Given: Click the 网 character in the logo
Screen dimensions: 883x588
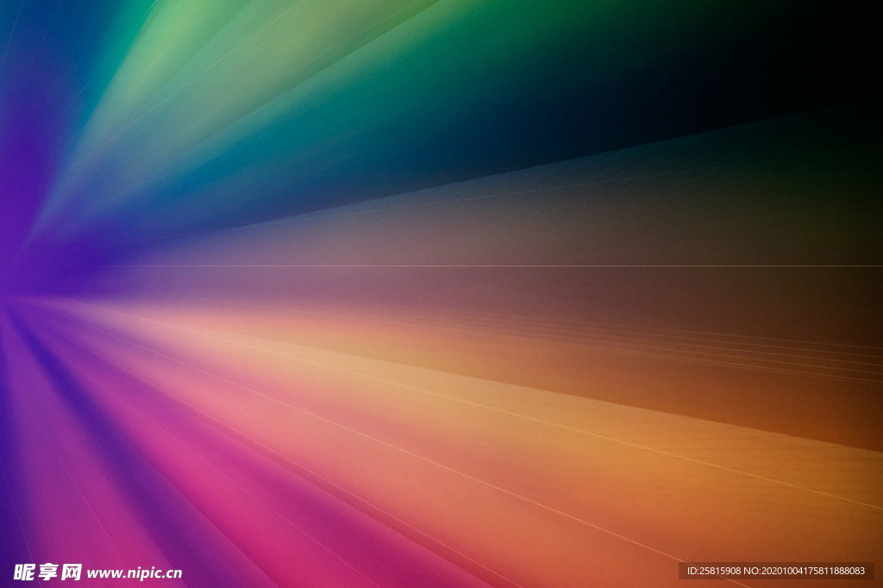Looking at the screenshot, I should (x=72, y=572).
